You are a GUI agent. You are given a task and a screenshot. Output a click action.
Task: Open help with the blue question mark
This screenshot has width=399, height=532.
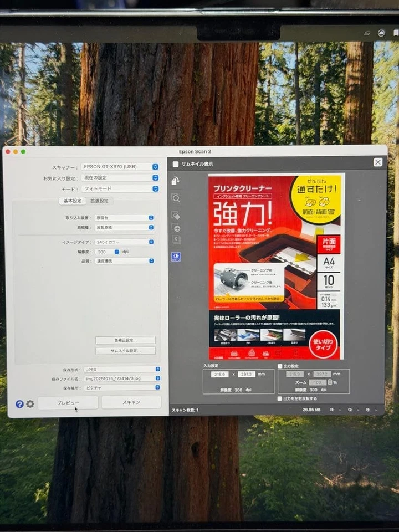click(19, 404)
